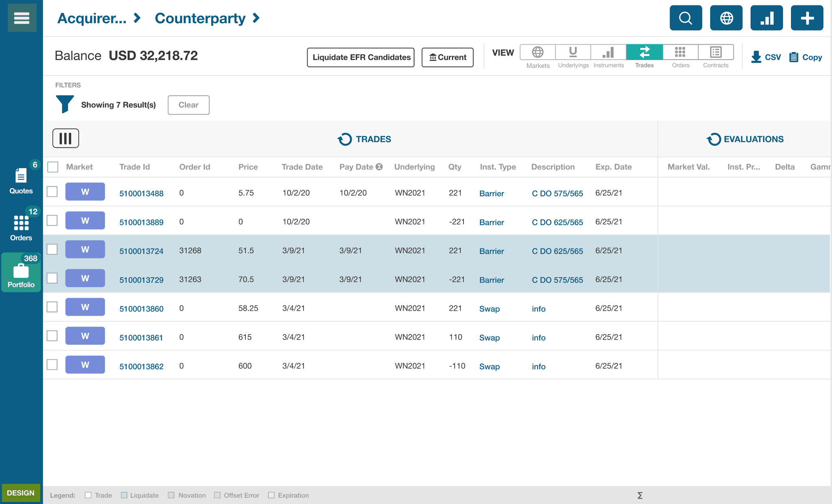
Task: Open trade ID 5100013724 link
Action: pyautogui.click(x=141, y=251)
